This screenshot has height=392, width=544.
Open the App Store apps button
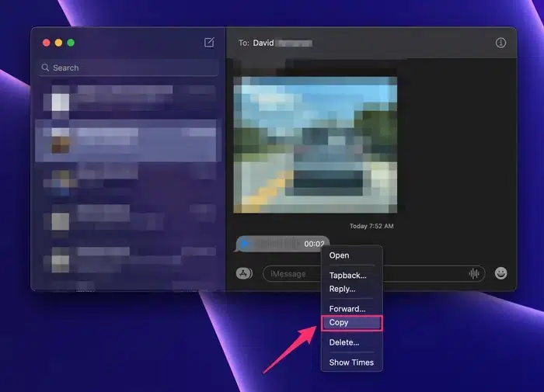pyautogui.click(x=244, y=273)
